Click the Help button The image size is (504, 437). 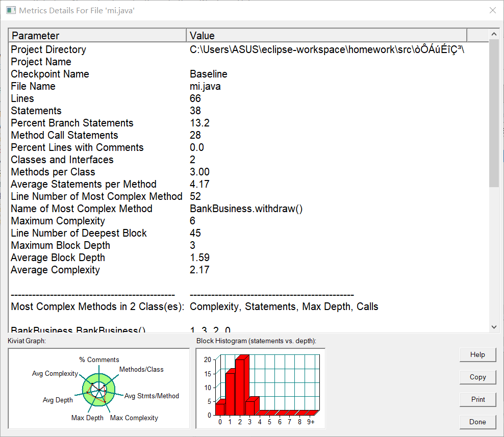477,355
